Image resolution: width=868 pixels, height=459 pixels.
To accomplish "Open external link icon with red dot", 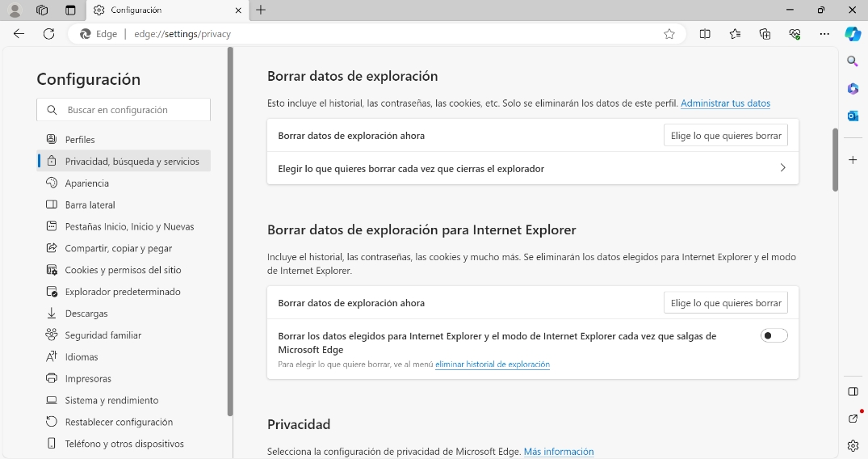I will (x=853, y=418).
